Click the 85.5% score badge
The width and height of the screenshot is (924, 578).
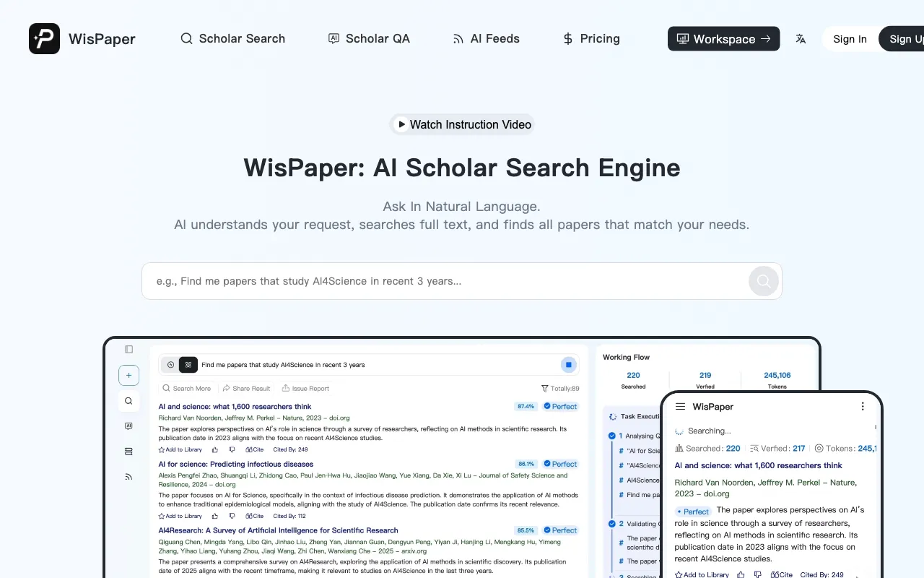526,530
